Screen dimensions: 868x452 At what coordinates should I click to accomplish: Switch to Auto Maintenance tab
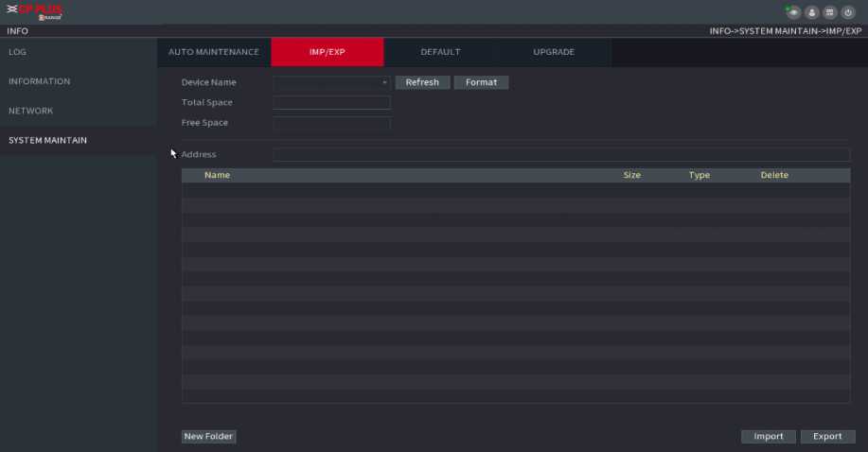[x=213, y=52]
